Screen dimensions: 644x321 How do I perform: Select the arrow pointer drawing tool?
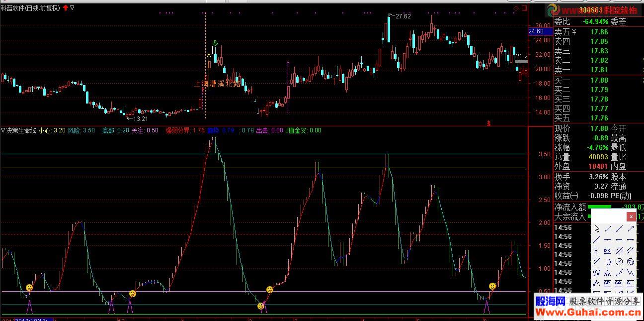596,228
